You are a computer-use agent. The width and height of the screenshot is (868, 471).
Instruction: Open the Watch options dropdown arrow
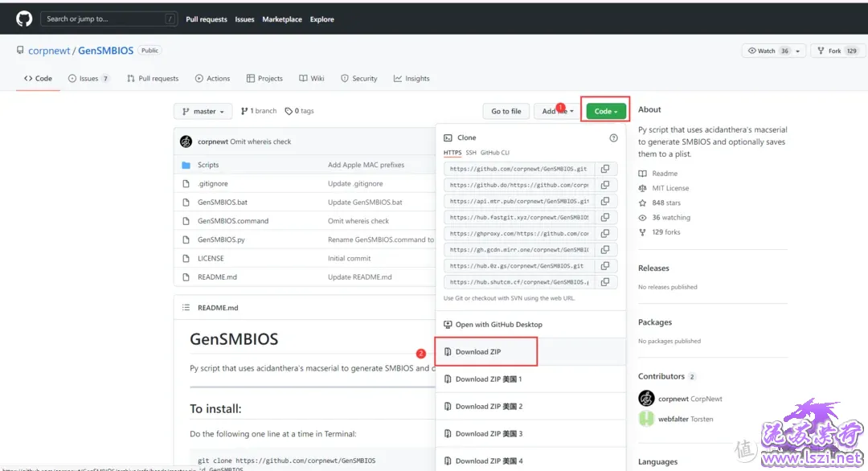tap(798, 51)
